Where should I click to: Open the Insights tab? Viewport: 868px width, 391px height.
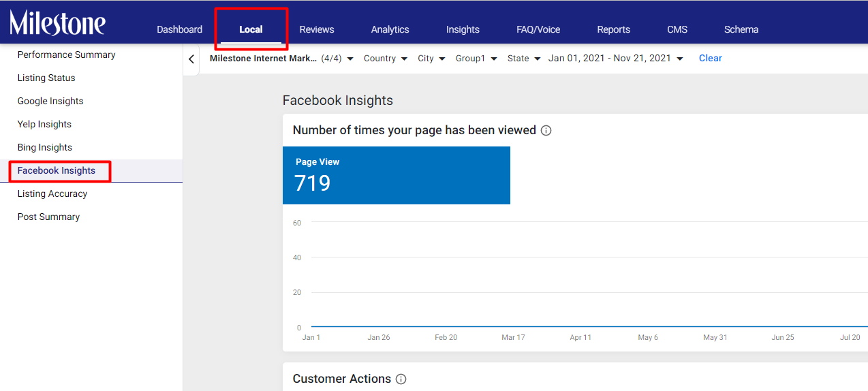click(x=463, y=29)
